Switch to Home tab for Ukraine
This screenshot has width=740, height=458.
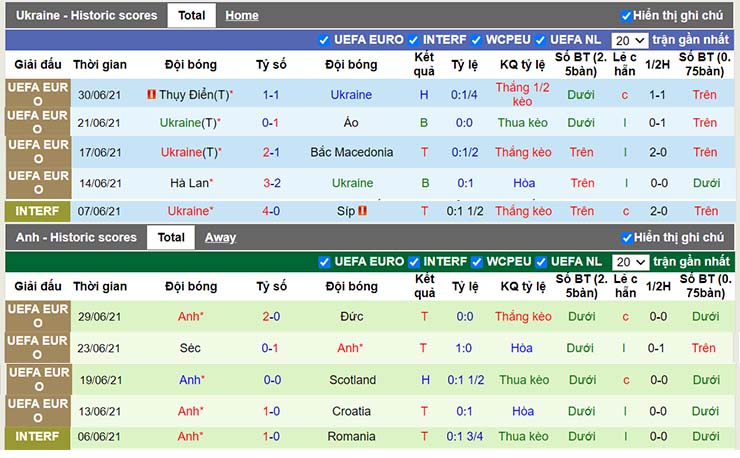(242, 16)
